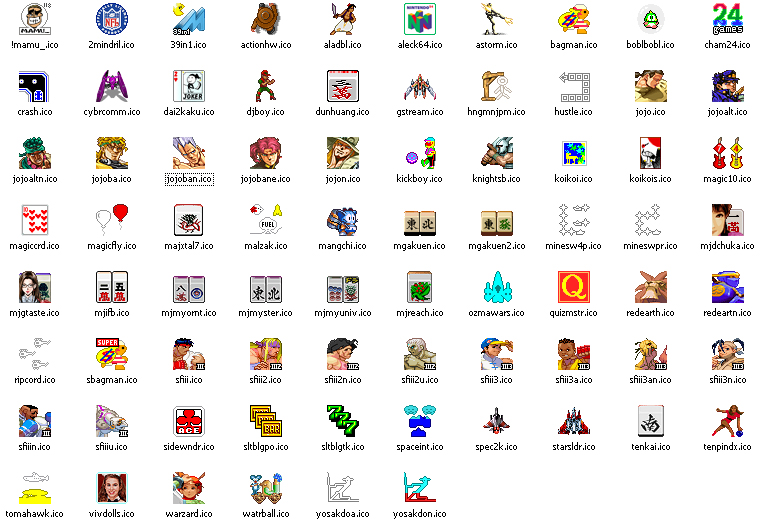Click the majxtal7.ico file name
The image size is (768, 528).
click(x=189, y=246)
